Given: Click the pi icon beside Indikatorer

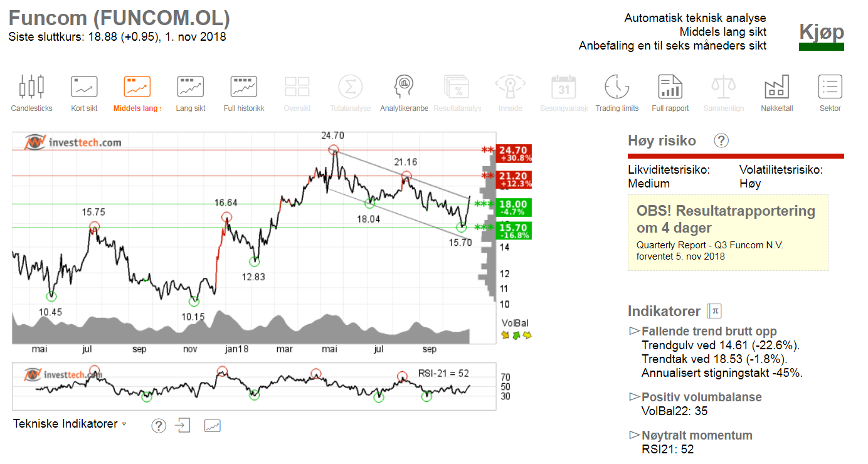Looking at the screenshot, I should (714, 311).
